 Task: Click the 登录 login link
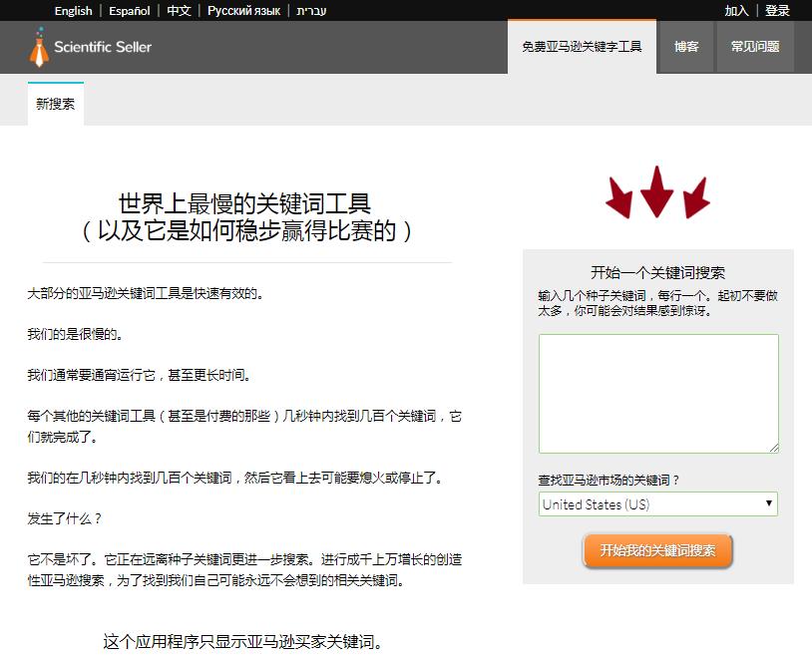tap(777, 11)
